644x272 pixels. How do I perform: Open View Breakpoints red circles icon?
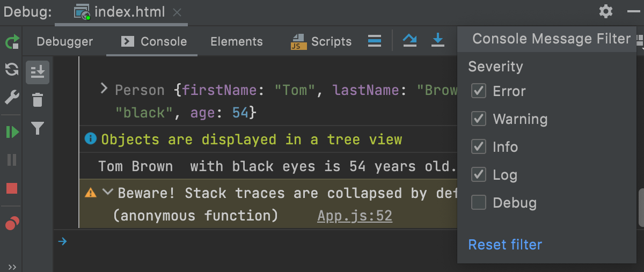(x=12, y=223)
